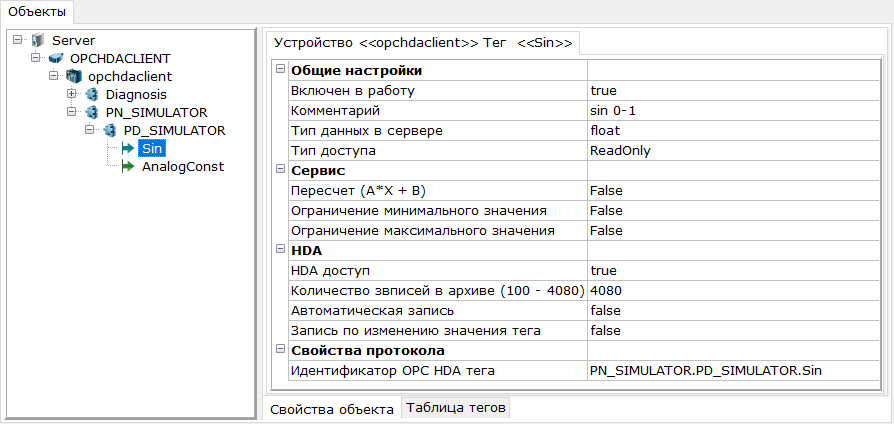Collapse the Общие настройки property section
The image size is (894, 424).
pos(280,70)
